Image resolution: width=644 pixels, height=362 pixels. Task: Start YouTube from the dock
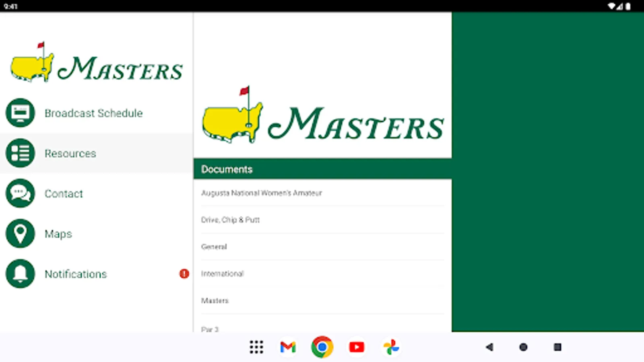(x=356, y=347)
